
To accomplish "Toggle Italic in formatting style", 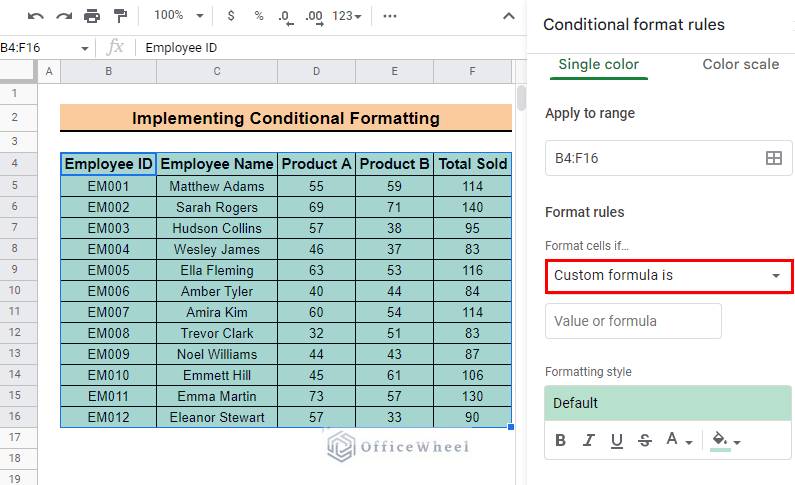I will [x=588, y=440].
